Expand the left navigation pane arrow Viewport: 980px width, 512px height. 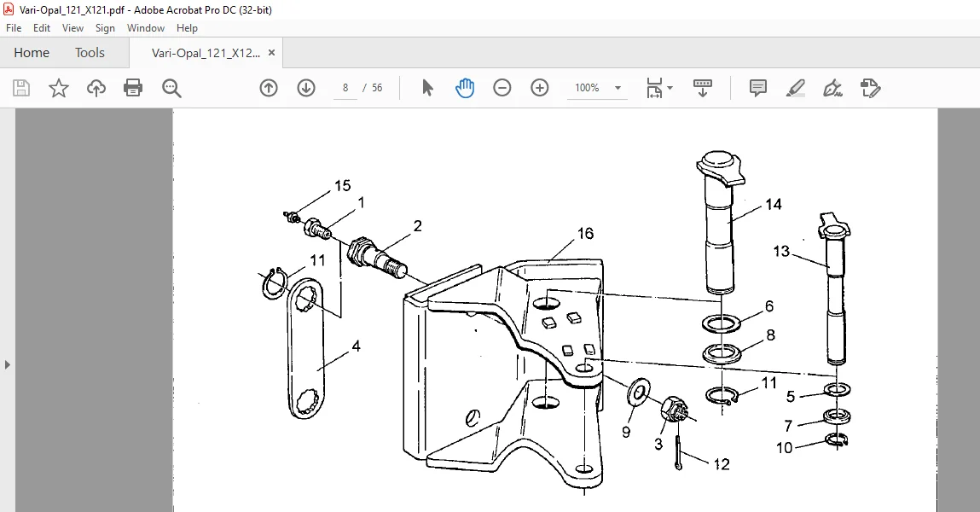click(8, 364)
